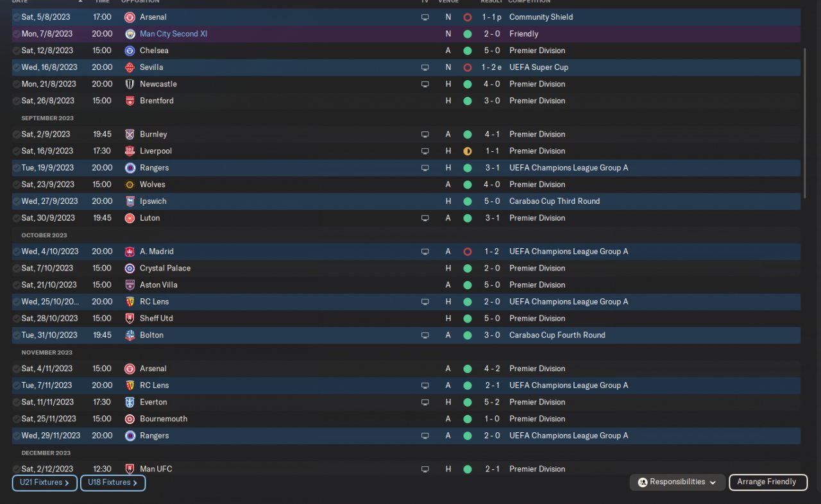The height and width of the screenshot is (504, 821).
Task: Click the A. Madrid club badge
Action: (130, 252)
